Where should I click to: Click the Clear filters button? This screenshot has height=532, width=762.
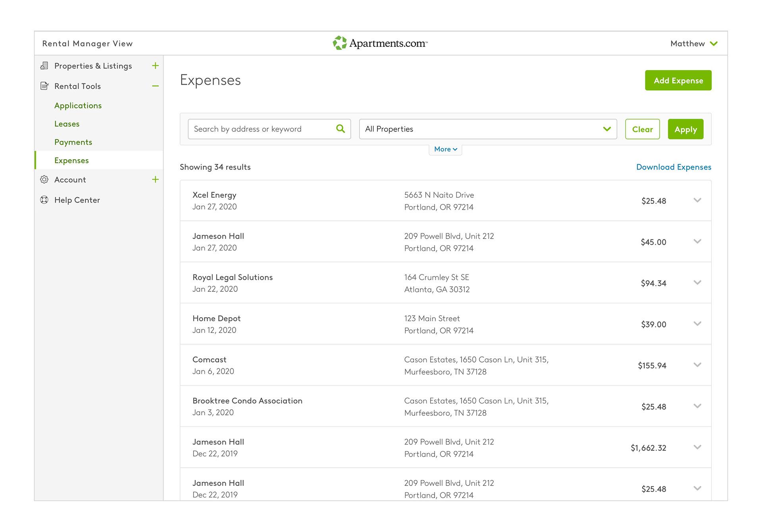coord(642,129)
